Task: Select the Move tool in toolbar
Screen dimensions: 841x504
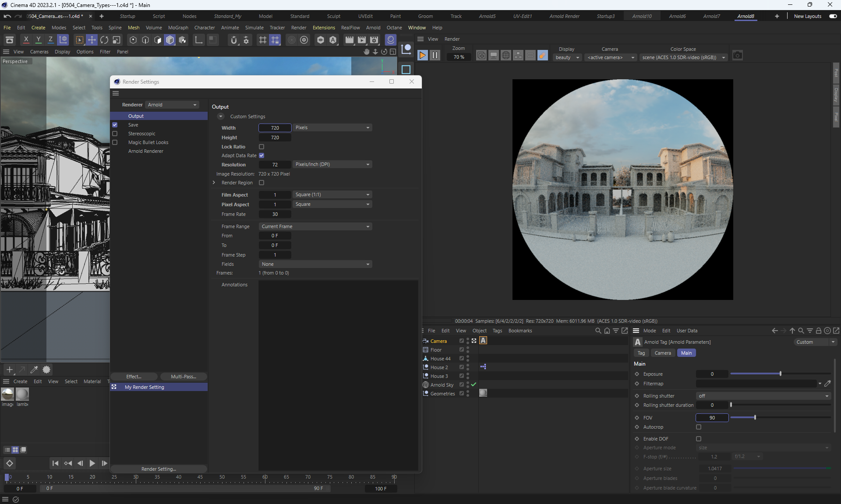Action: coord(92,40)
